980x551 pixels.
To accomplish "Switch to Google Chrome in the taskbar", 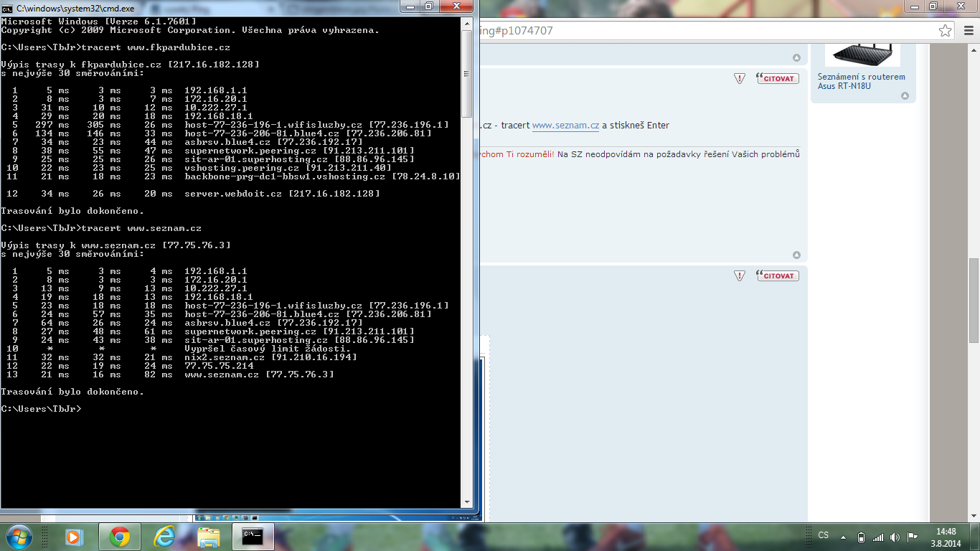I will pyautogui.click(x=119, y=537).
